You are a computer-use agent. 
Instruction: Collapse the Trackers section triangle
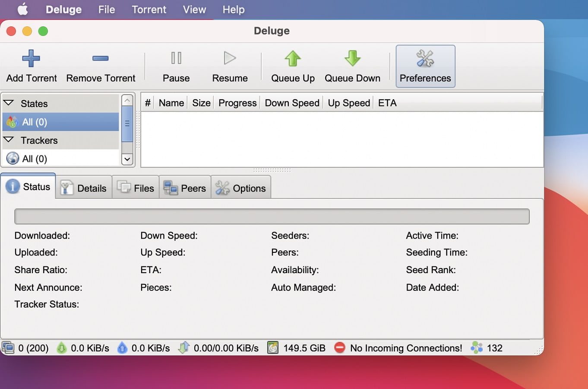(9, 140)
